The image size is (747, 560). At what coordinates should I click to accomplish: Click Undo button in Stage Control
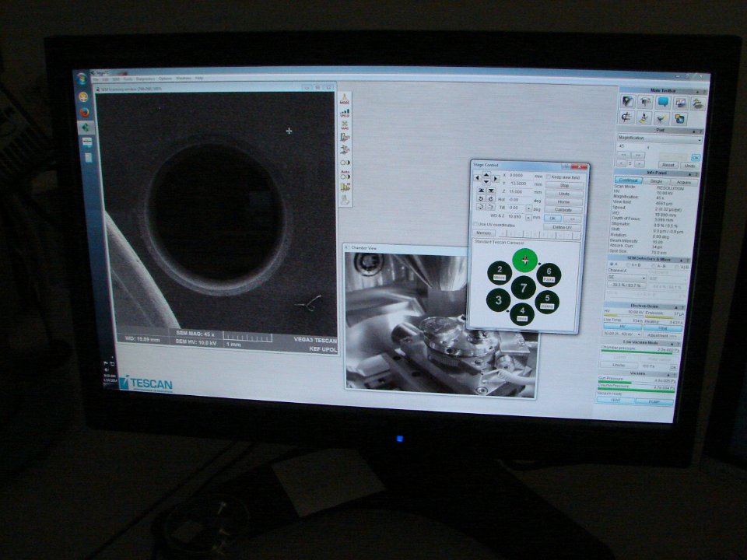coord(564,194)
